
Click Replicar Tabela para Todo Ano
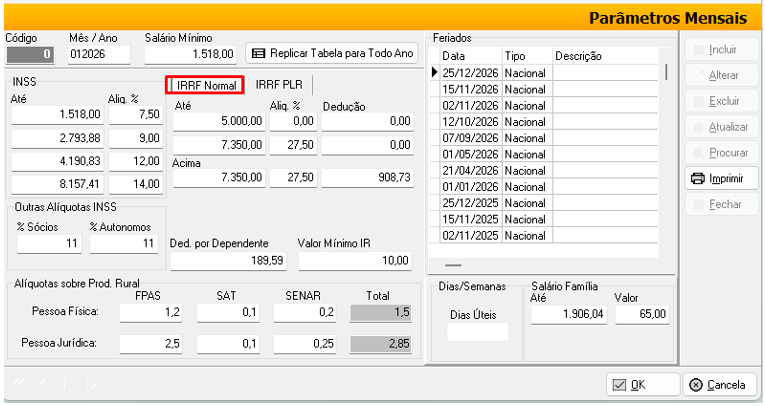331,53
